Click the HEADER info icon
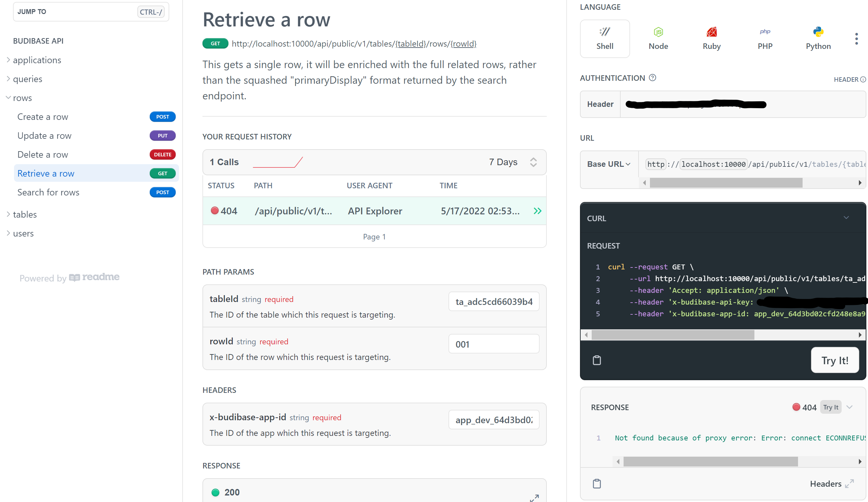 [x=863, y=79]
